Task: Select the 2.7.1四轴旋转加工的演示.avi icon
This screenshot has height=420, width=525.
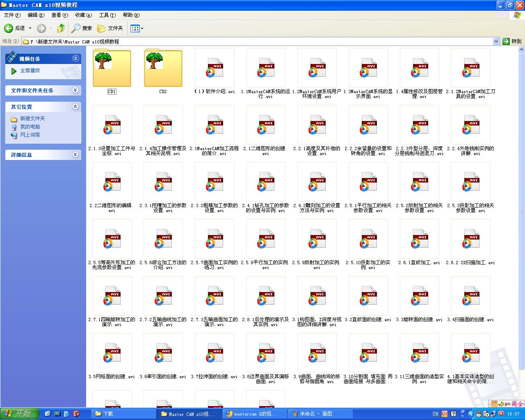Action: (112, 296)
